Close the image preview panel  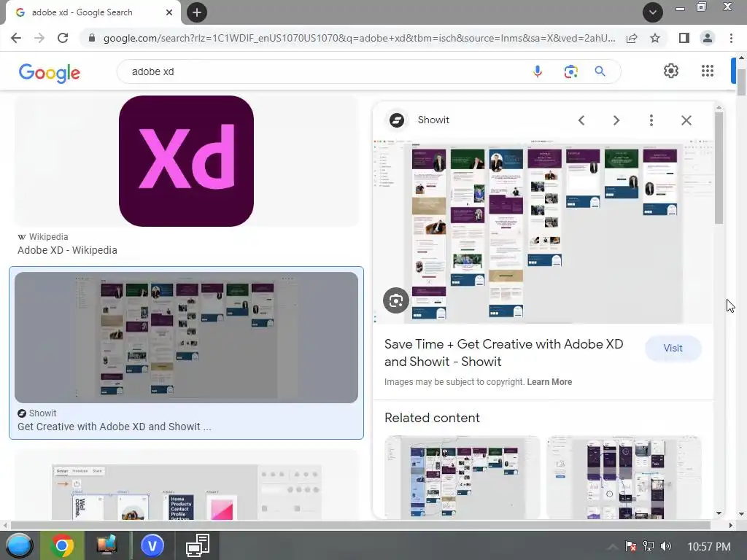(686, 120)
